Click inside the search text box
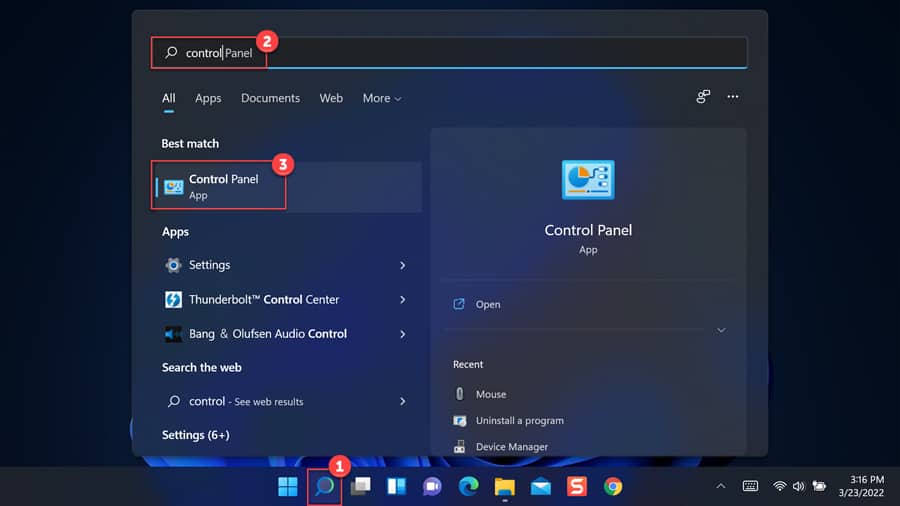This screenshot has width=900, height=506. [x=449, y=53]
